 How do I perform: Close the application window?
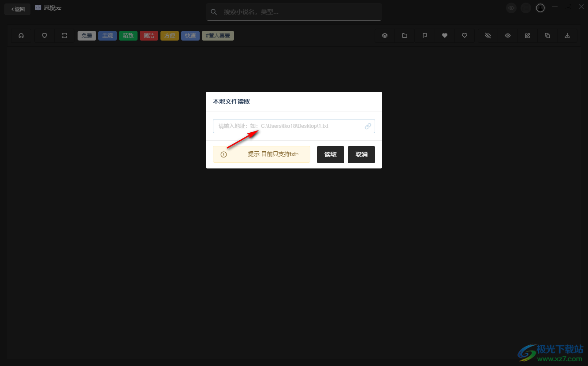coord(581,7)
